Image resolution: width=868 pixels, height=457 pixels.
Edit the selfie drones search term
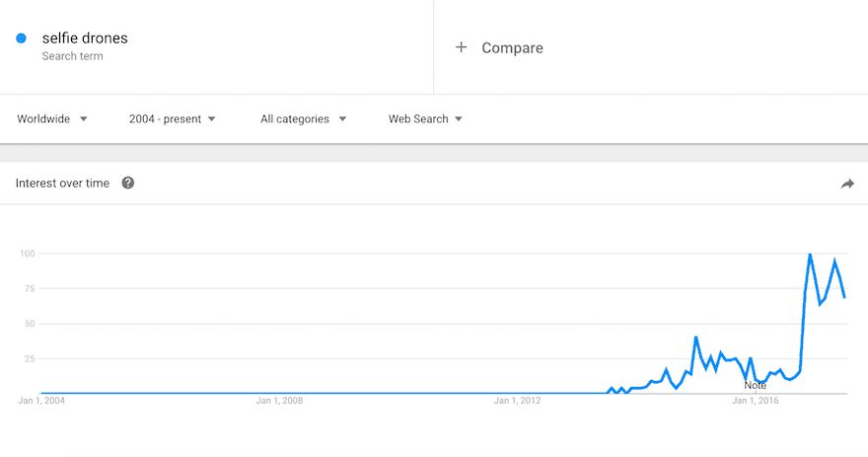pyautogui.click(x=85, y=38)
